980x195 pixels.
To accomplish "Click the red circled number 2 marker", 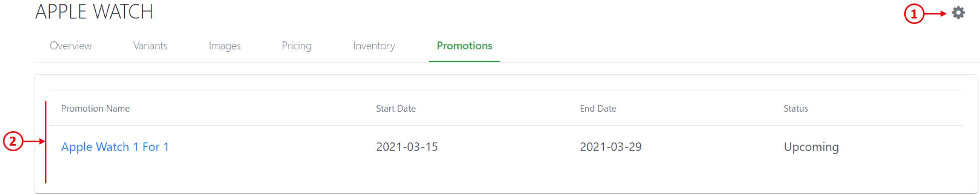I will tap(13, 141).
